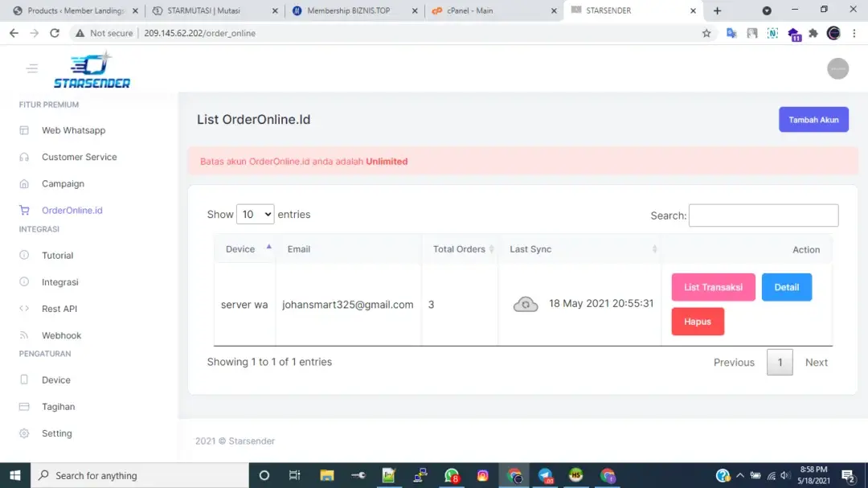
Task: Click the Customer Service headset icon
Action: (24, 157)
